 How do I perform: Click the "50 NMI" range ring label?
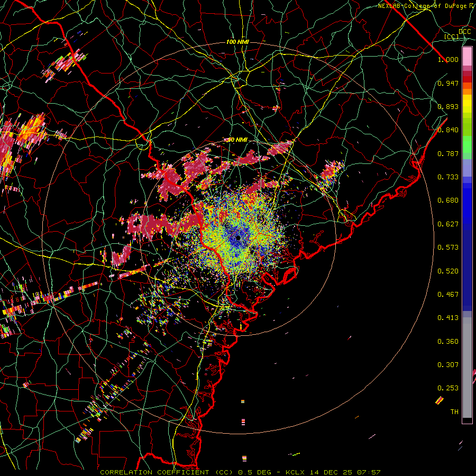pos(237,140)
